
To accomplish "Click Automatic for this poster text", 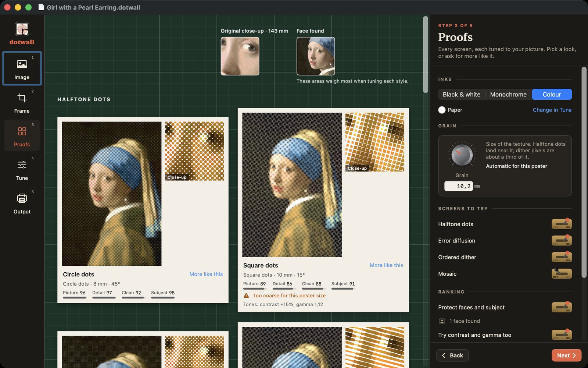I will click(x=516, y=166).
